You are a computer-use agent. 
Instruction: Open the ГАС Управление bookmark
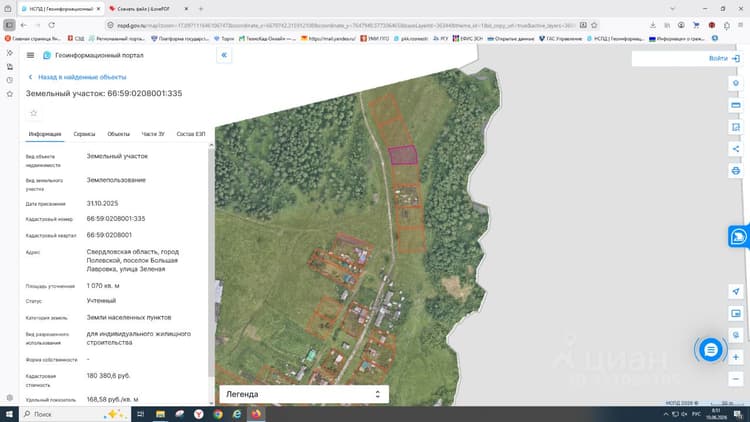[x=560, y=38]
